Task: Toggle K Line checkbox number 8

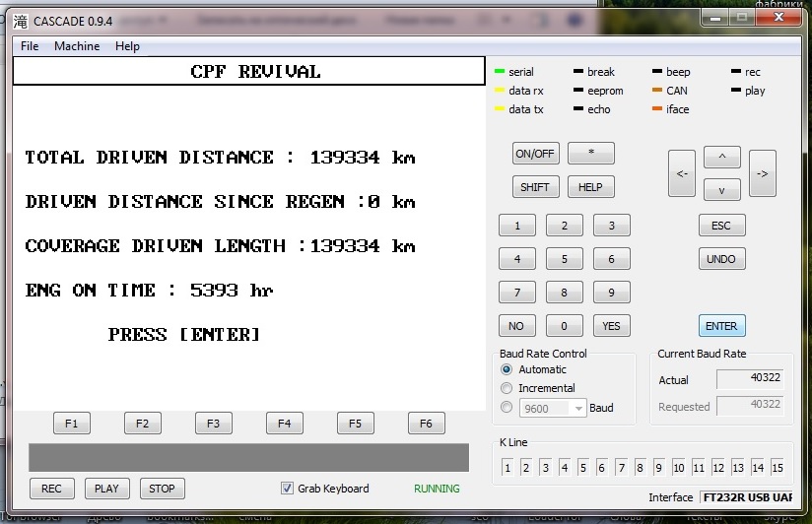Action: [x=640, y=468]
